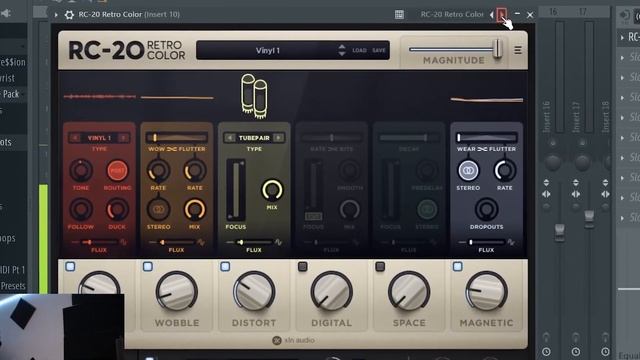Click the Distort Mix knob
Image resolution: width=640 pixels, height=360 pixels.
[x=272, y=190]
